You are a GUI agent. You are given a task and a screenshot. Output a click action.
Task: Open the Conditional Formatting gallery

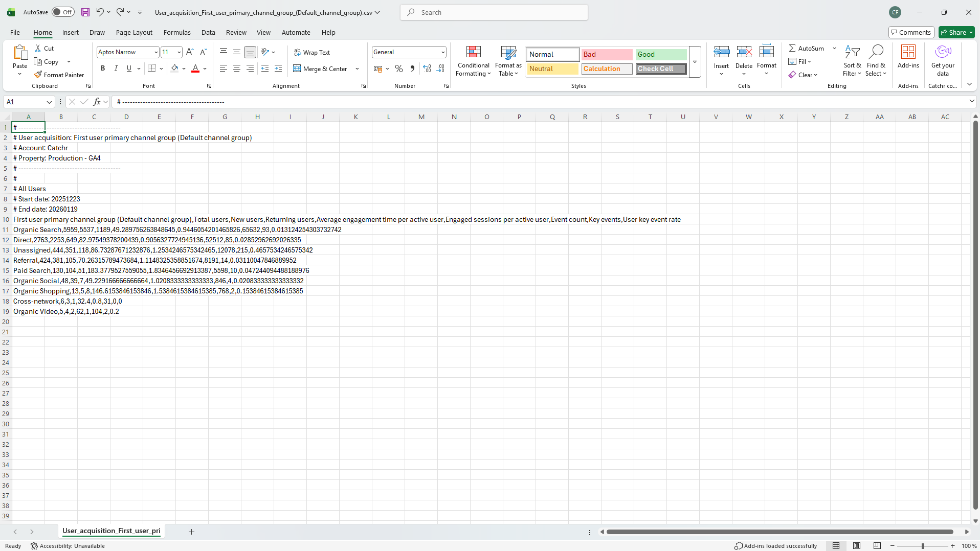(x=473, y=60)
